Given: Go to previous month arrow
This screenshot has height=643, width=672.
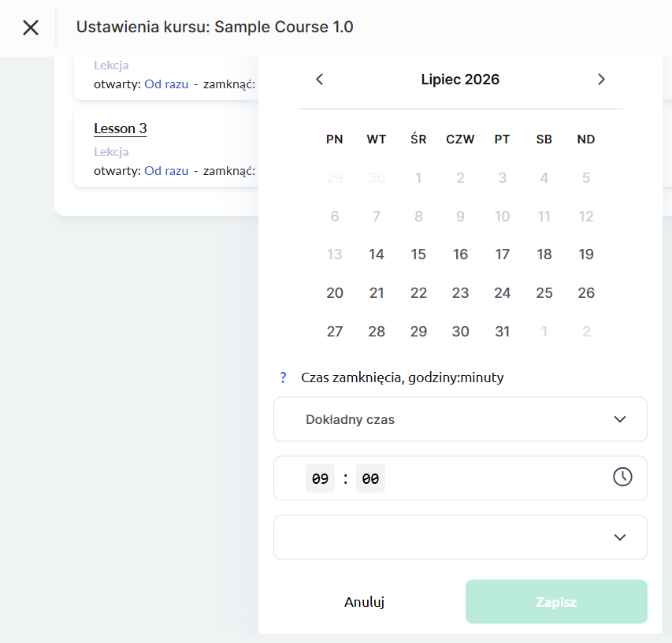Looking at the screenshot, I should 319,80.
